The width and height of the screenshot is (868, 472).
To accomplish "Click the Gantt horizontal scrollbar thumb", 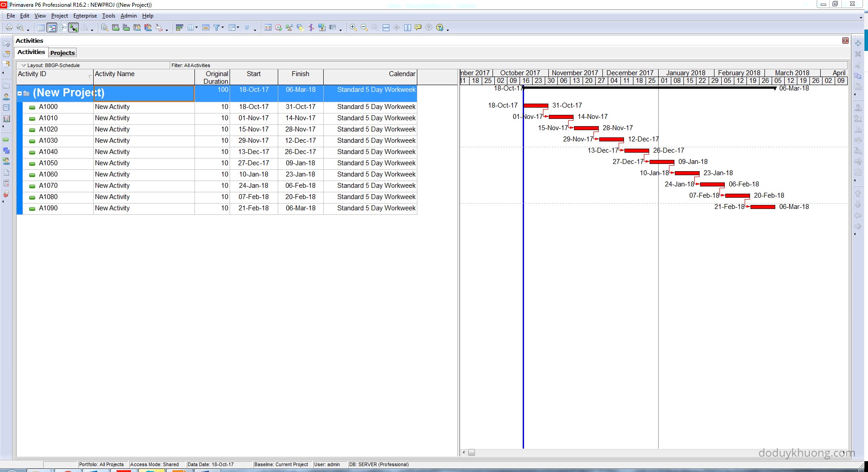I will [471, 453].
